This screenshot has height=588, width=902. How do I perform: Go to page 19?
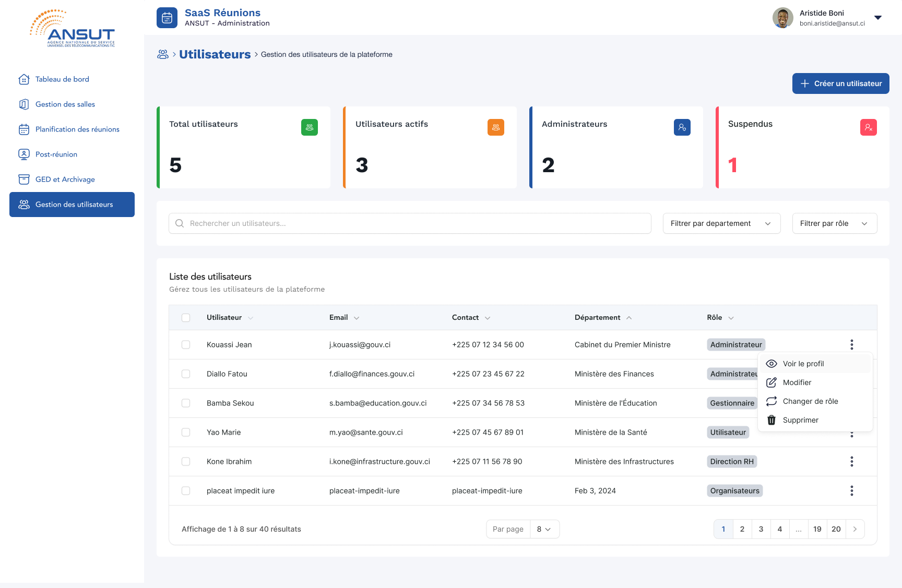[x=817, y=529]
